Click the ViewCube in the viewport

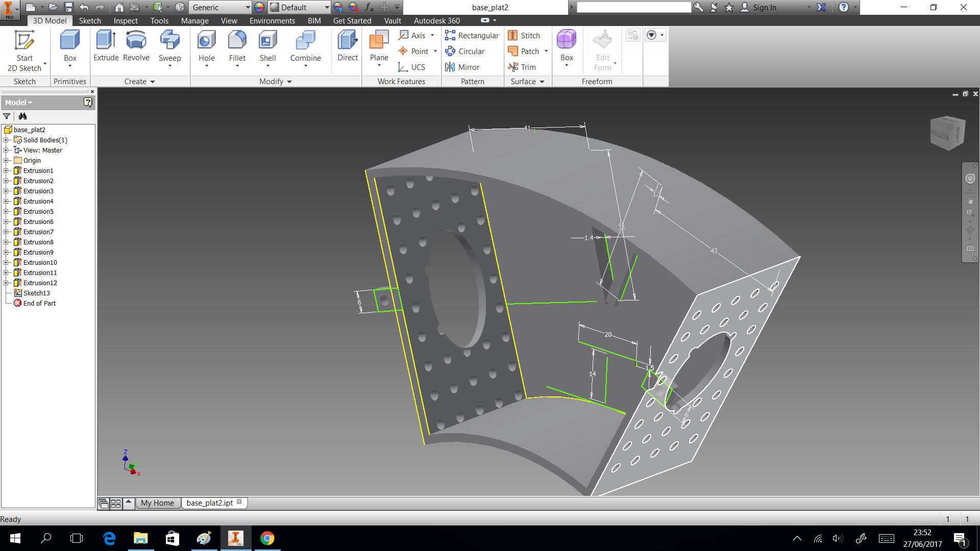[x=947, y=134]
